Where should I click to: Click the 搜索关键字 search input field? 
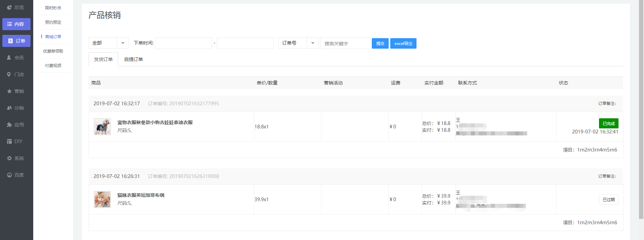(x=345, y=44)
